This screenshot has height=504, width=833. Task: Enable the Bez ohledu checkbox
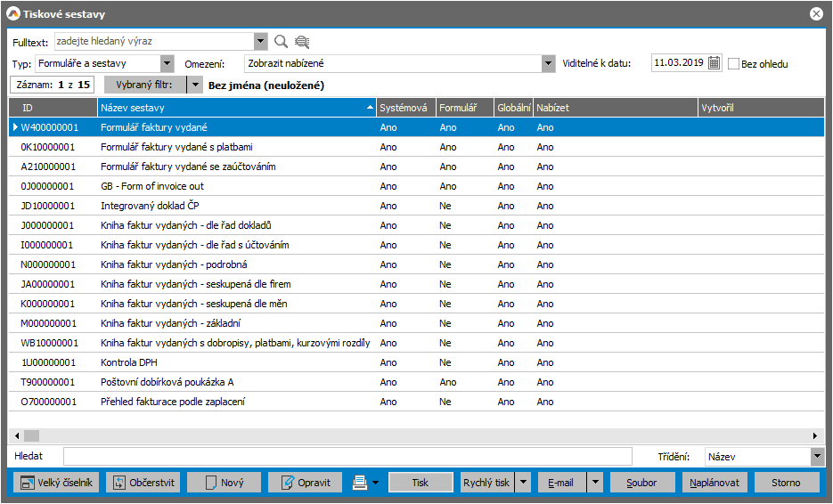[x=734, y=64]
